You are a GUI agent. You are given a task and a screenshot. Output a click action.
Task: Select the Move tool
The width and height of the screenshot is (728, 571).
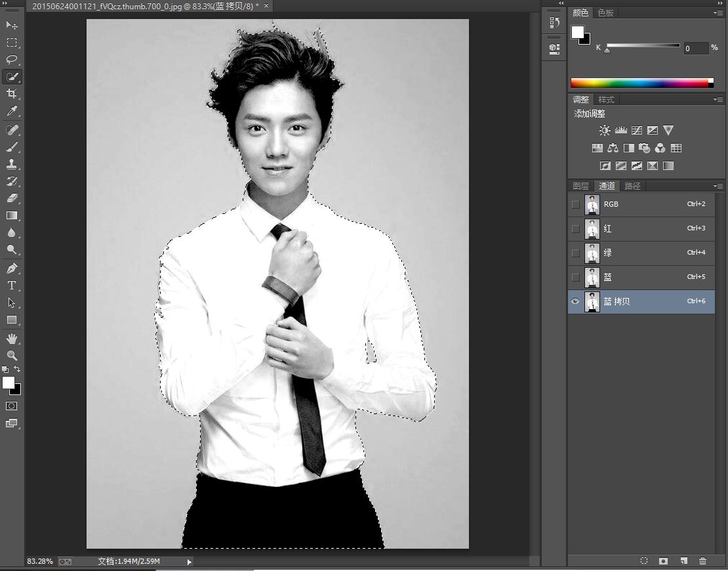click(12, 25)
